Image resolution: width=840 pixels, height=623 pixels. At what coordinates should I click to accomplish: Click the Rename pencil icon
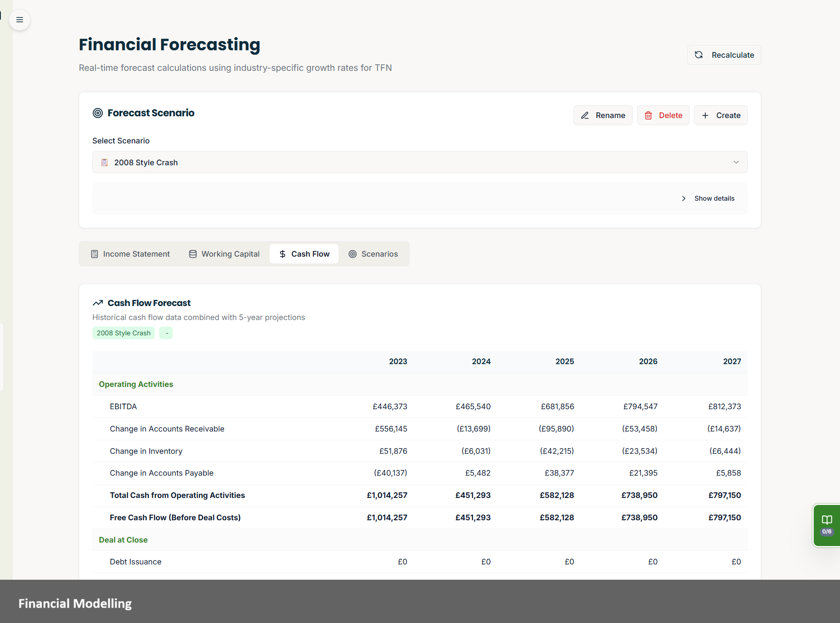[585, 115]
